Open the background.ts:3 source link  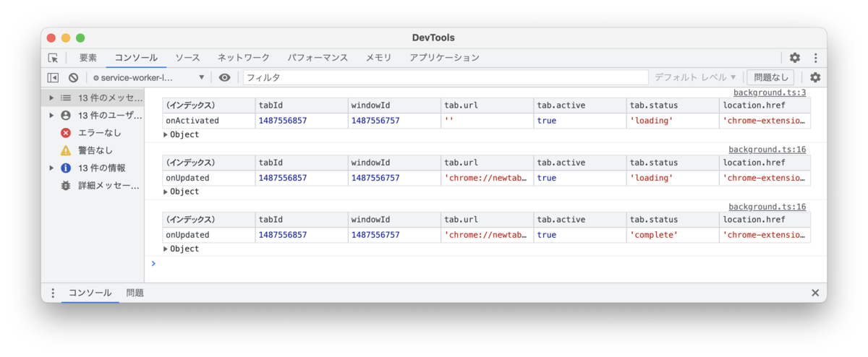769,93
